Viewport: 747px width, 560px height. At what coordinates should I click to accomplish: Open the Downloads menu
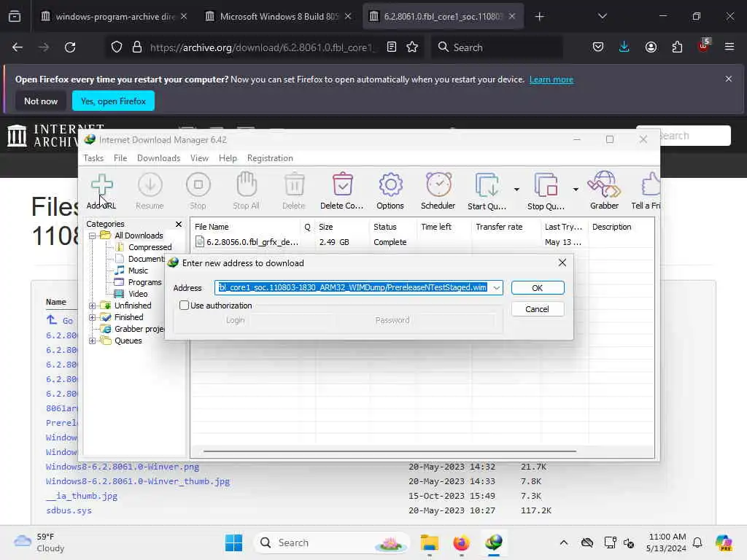158,158
